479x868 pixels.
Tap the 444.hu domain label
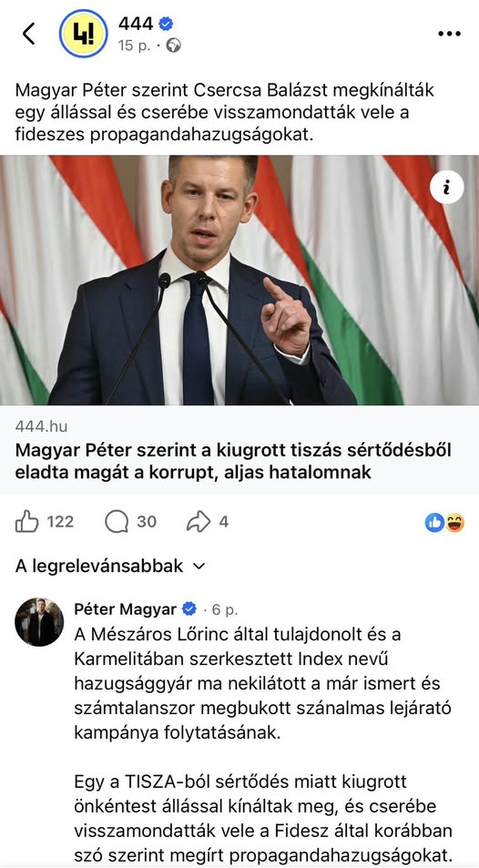tap(42, 426)
